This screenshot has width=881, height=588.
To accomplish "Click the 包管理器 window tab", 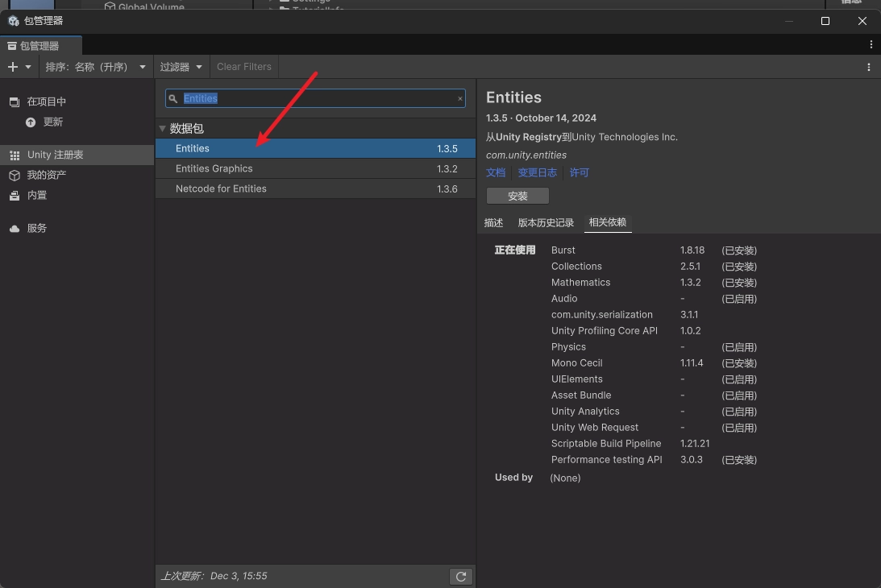I will (x=40, y=46).
